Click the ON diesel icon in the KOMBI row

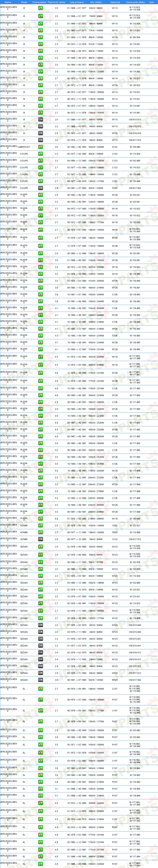[41, 539]
